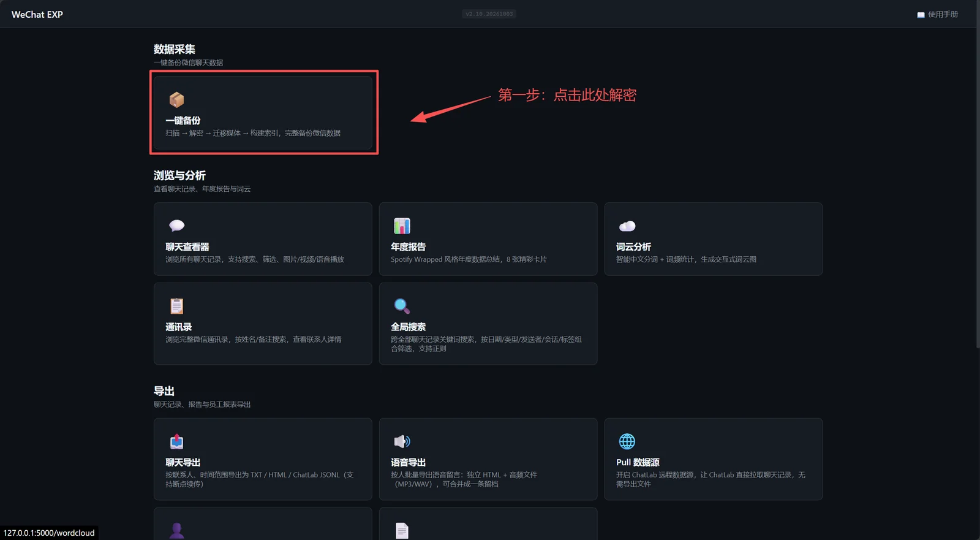The image size is (980, 540).
Task: Click the 导出 section heading
Action: (164, 391)
